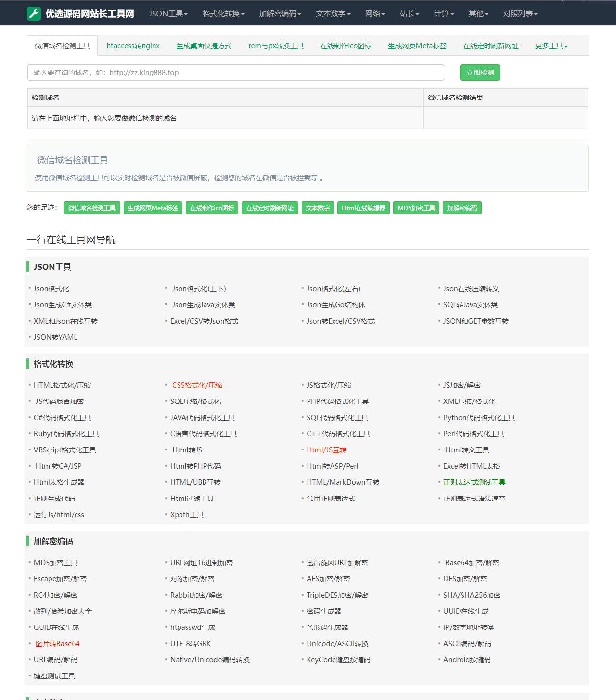The width and height of the screenshot is (616, 700).
Task: Switch to the htaccess转nginx tab
Action: pyautogui.click(x=133, y=45)
